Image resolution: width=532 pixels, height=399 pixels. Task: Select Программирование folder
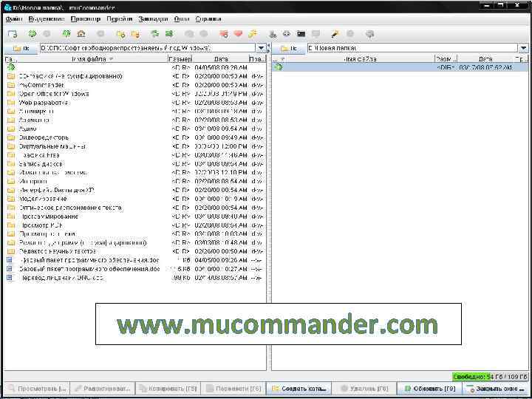(x=135, y=216)
